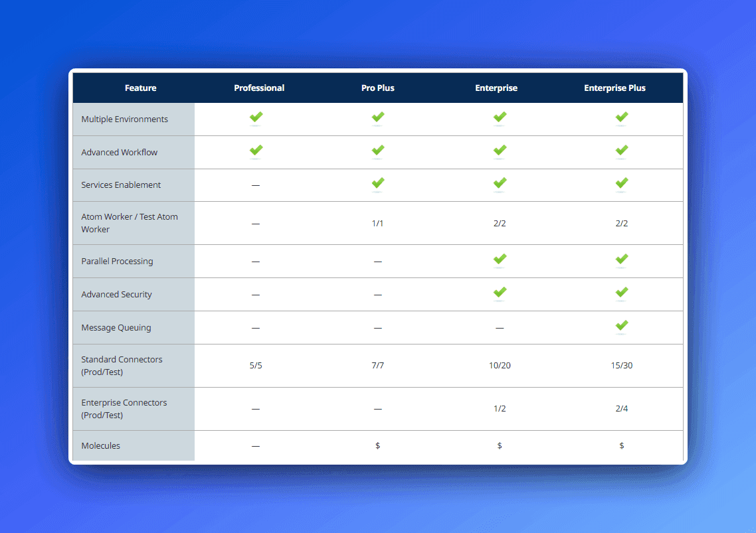Click Enterprise checkmark for Parallel Processing
Image resolution: width=756 pixels, height=533 pixels.
coord(500,260)
